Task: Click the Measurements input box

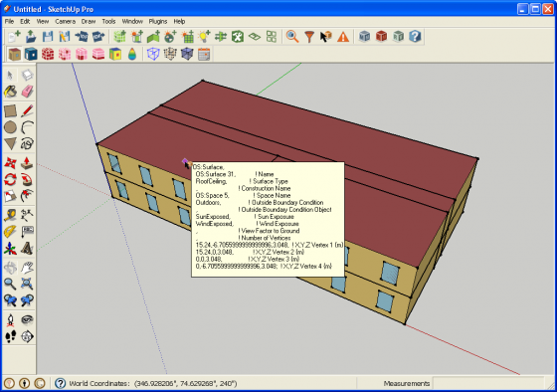Action: tap(488, 383)
